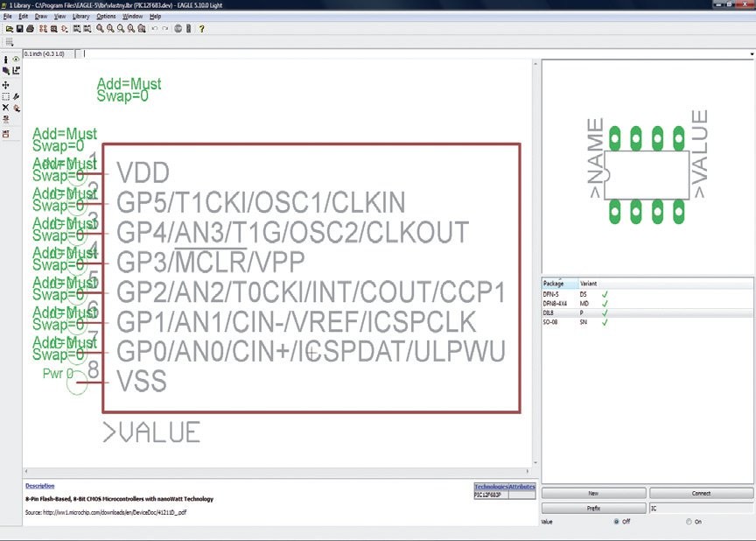Viewport: 756px width, 541px height.
Task: Open the View menu
Action: pyautogui.click(x=59, y=17)
